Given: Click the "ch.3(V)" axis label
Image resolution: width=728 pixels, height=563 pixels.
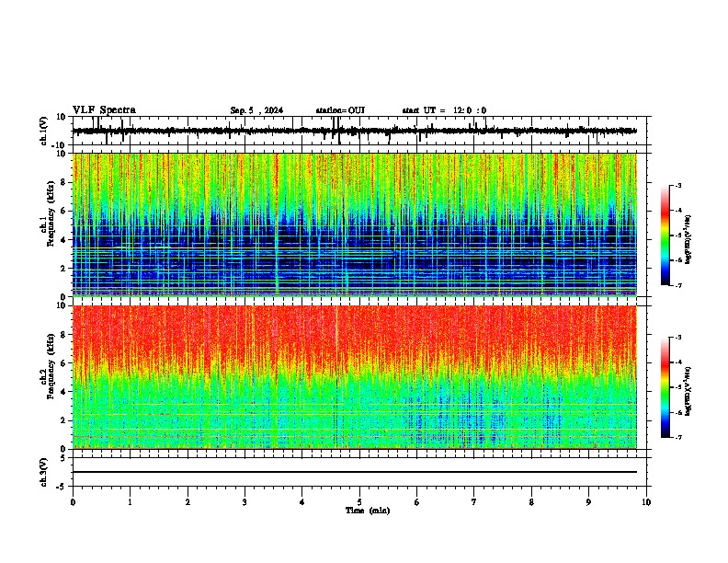Looking at the screenshot, I should coord(44,473).
